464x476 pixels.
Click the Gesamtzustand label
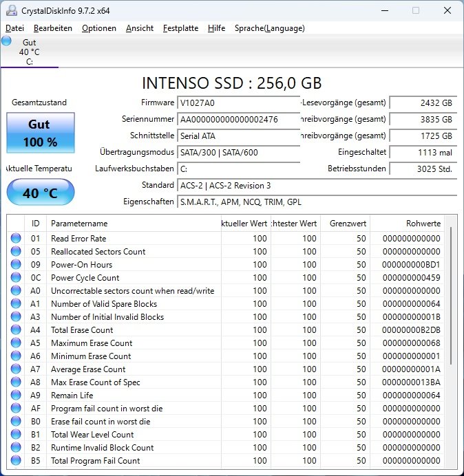click(39, 102)
